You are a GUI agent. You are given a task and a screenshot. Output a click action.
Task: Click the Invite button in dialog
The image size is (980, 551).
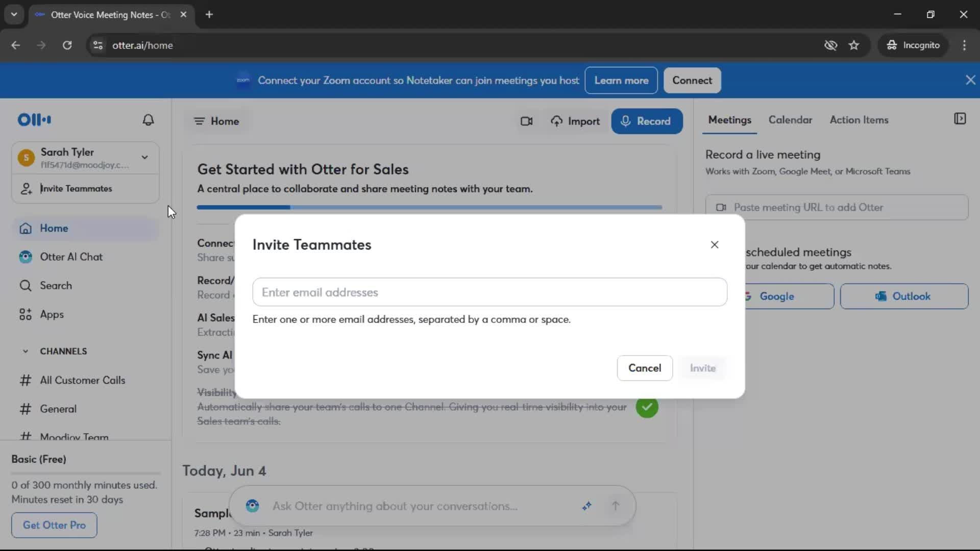coord(702,368)
